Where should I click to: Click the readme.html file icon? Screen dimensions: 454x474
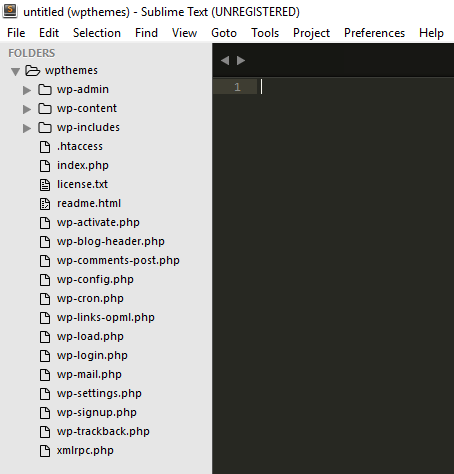pos(45,203)
